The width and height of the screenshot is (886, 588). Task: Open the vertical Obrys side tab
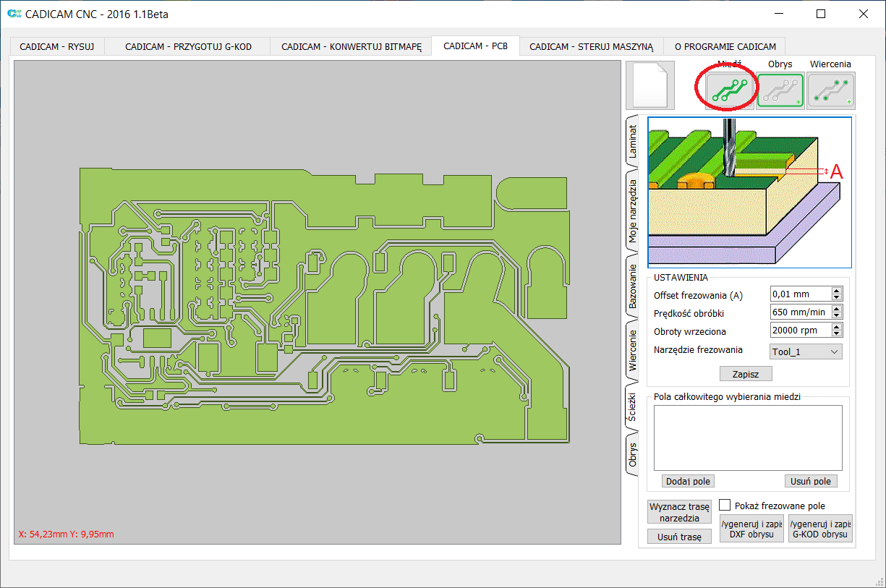[632, 454]
